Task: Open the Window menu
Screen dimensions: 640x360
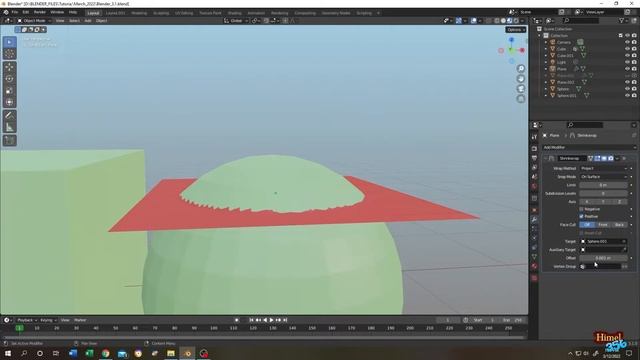Action: click(x=57, y=12)
